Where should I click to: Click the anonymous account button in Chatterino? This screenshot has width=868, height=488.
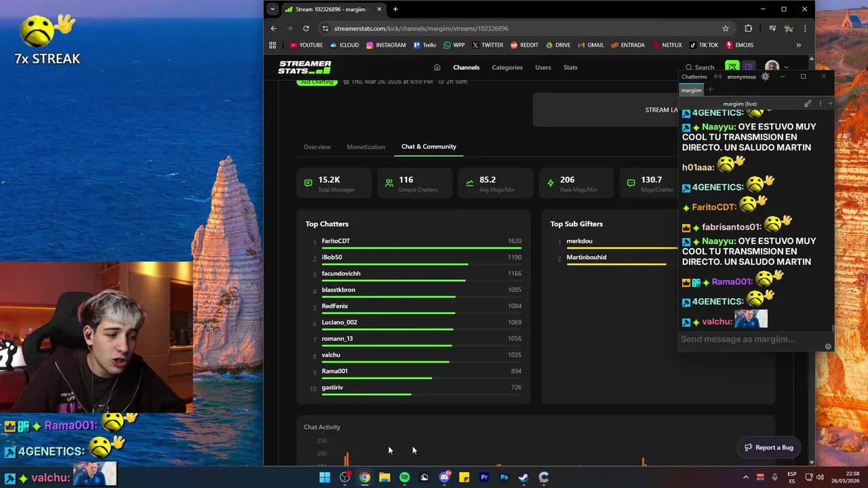pyautogui.click(x=741, y=77)
